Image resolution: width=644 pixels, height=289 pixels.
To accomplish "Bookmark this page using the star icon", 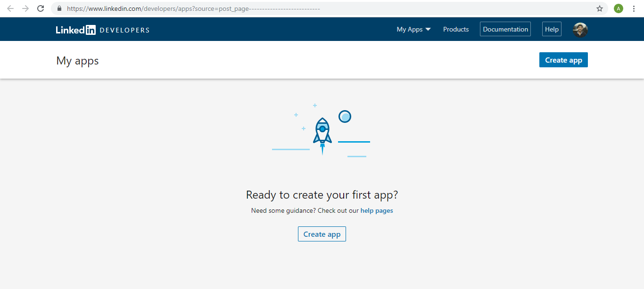I will (599, 8).
